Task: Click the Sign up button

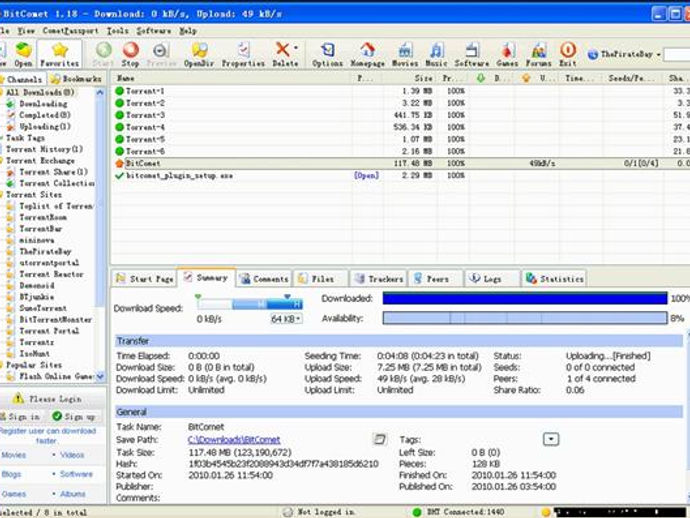Action: [x=73, y=416]
